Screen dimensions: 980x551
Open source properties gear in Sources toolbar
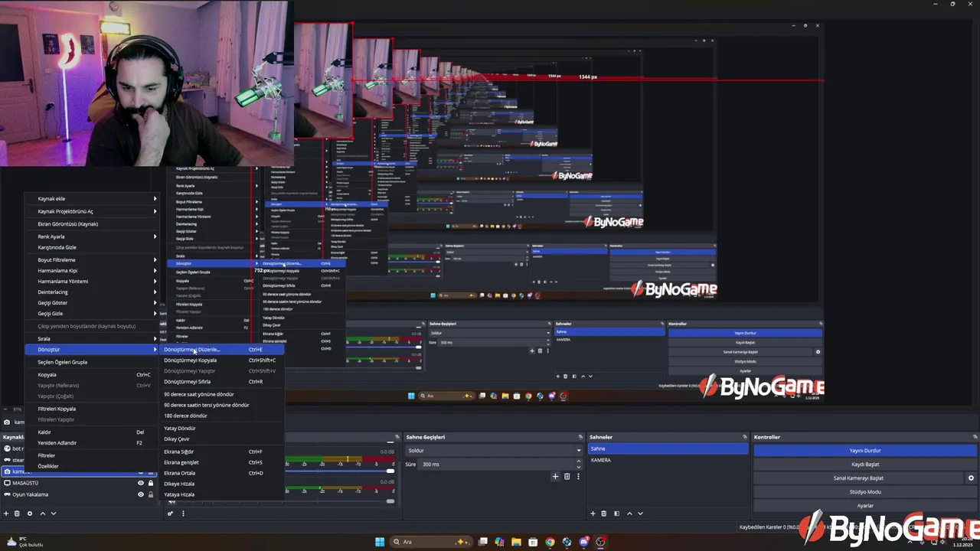click(30, 514)
